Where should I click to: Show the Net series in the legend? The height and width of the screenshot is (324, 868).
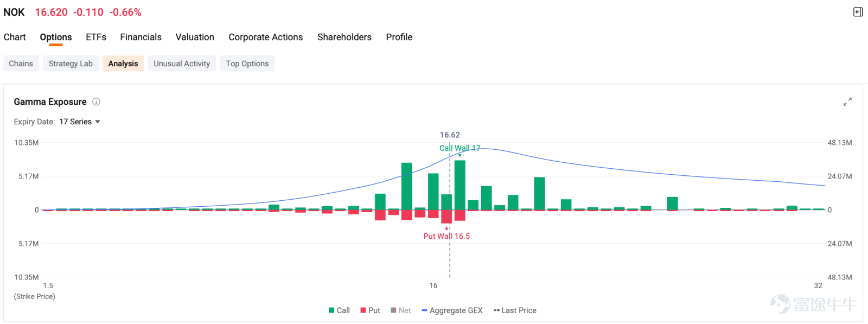401,310
